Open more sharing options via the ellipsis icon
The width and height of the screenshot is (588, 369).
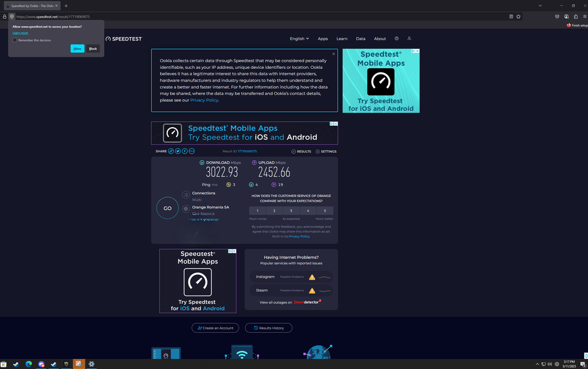191,151
